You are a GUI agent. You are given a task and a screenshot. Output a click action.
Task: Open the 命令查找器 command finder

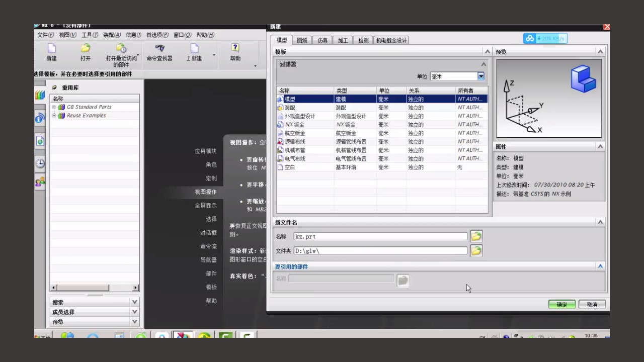[x=159, y=48]
